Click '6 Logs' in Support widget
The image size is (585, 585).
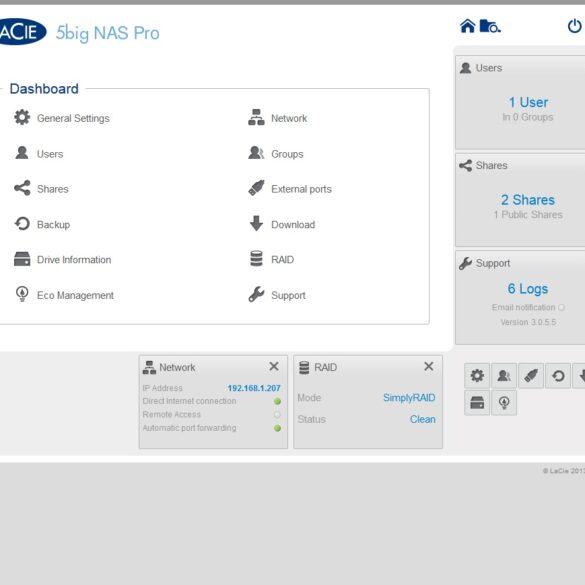click(528, 289)
